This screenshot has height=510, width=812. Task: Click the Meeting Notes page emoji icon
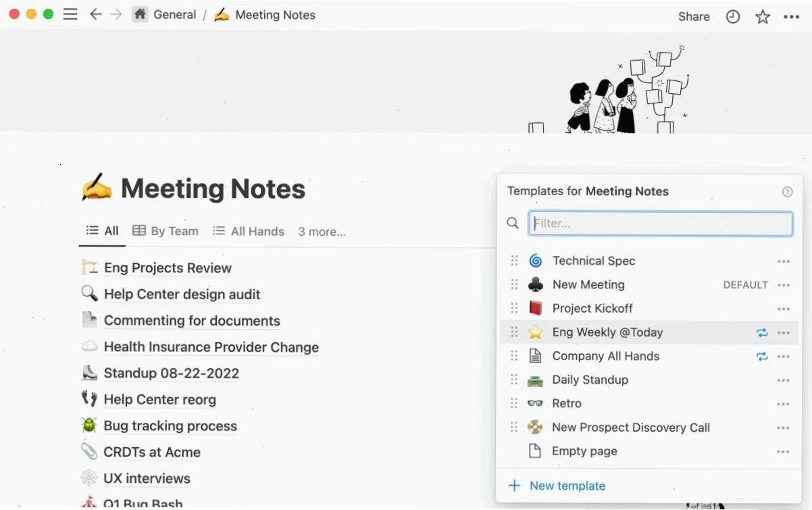97,188
